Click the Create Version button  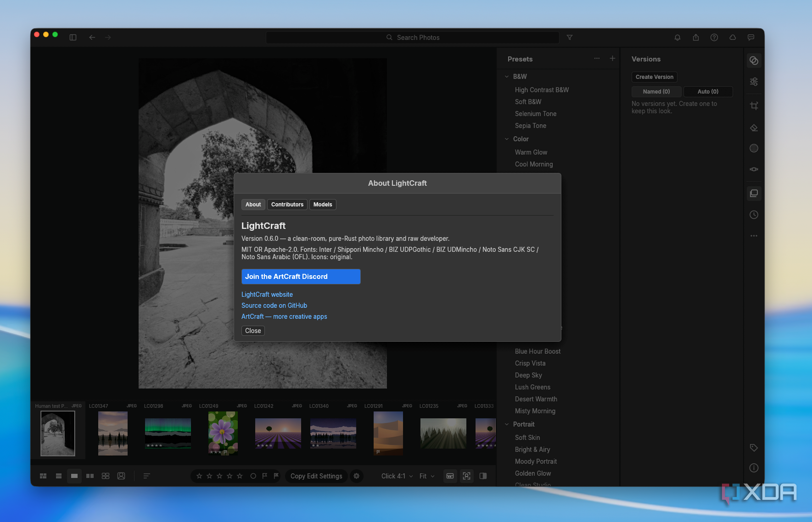pyautogui.click(x=655, y=77)
